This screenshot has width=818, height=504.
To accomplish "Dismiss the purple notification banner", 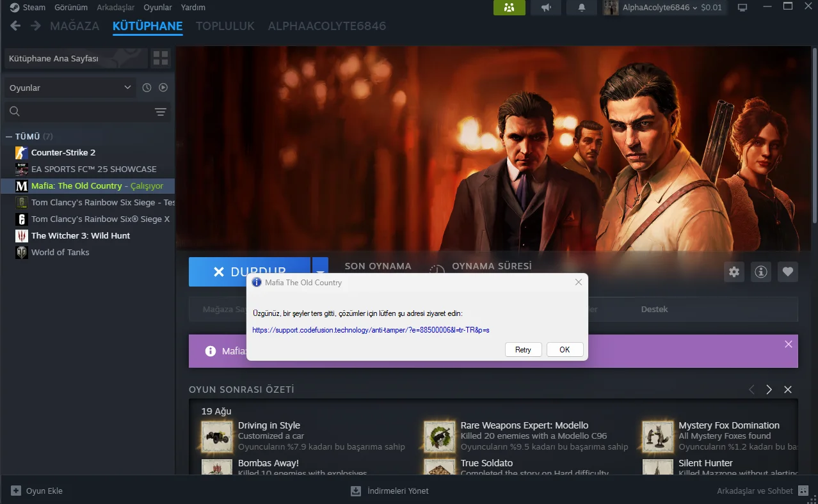I will coord(789,344).
